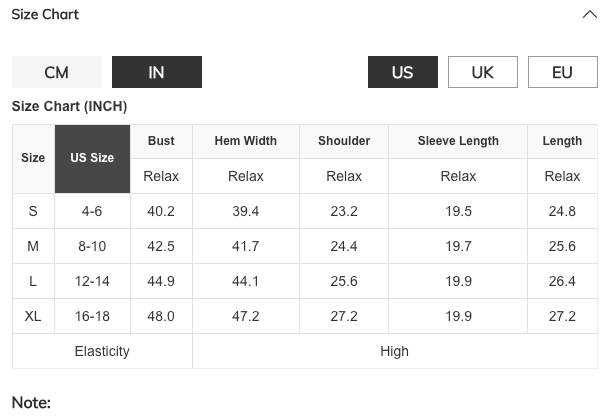The width and height of the screenshot is (603, 420).
Task: Select the M size row
Action: [33, 246]
